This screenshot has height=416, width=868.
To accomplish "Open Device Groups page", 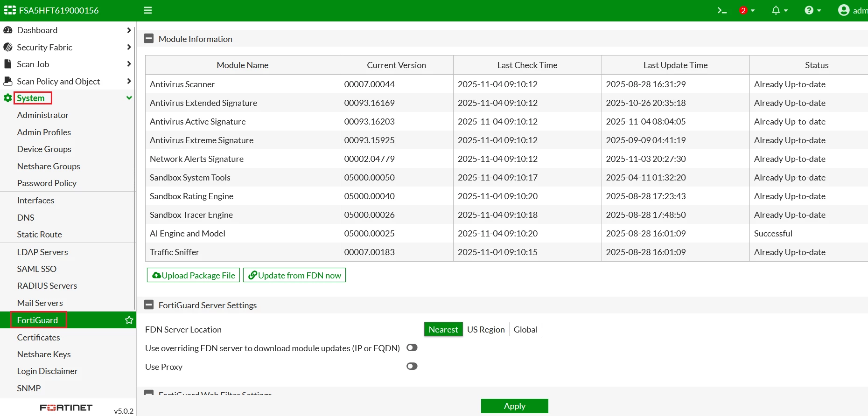I will (44, 149).
